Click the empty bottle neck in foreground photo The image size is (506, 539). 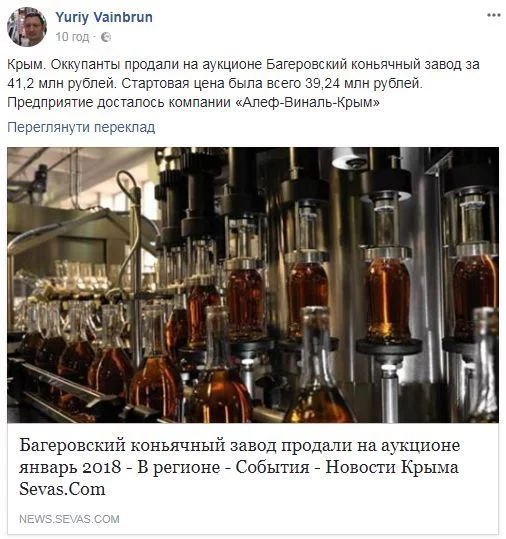tap(316, 340)
